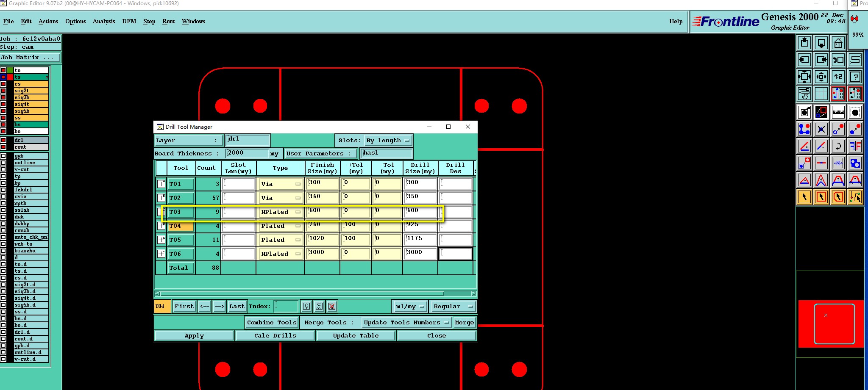Screen dimensions: 868x390
Task: Click the red color swatch of ts layer
Action: (x=10, y=77)
